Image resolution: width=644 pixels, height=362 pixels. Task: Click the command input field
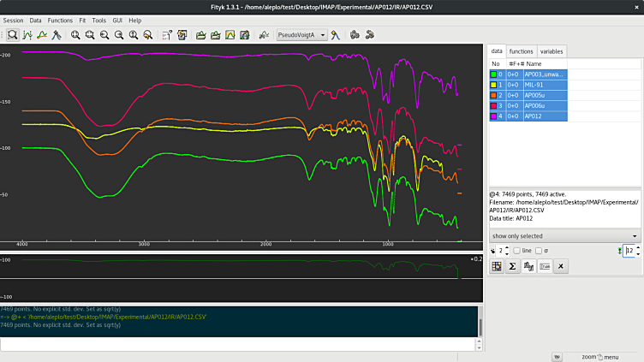click(240, 344)
